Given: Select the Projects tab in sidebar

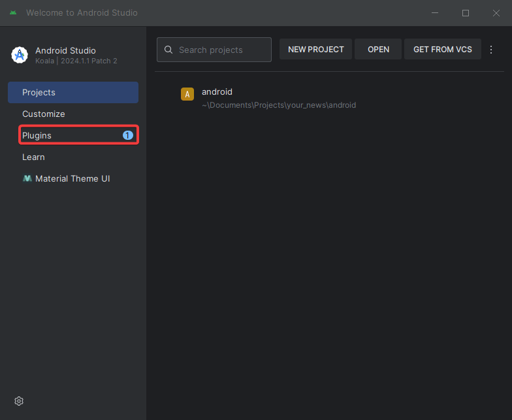Looking at the screenshot, I should pyautogui.click(x=73, y=93).
